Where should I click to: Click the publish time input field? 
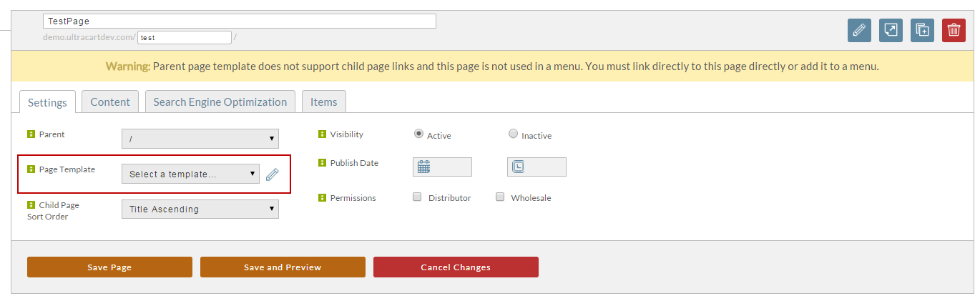[536, 167]
